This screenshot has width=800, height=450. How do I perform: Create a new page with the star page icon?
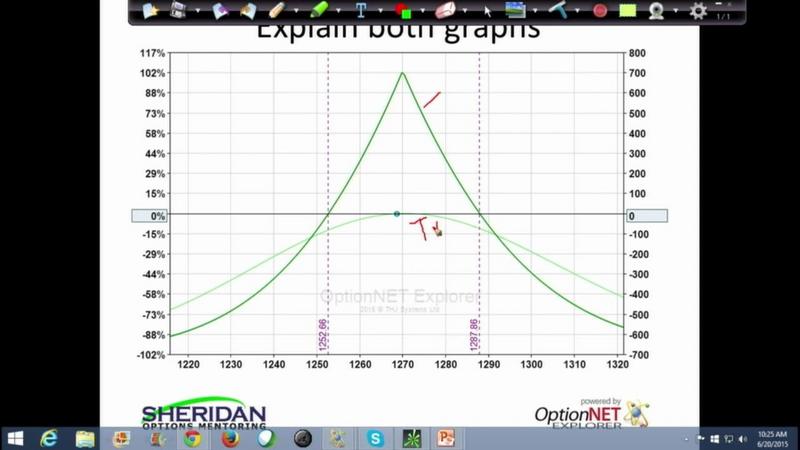[150, 10]
